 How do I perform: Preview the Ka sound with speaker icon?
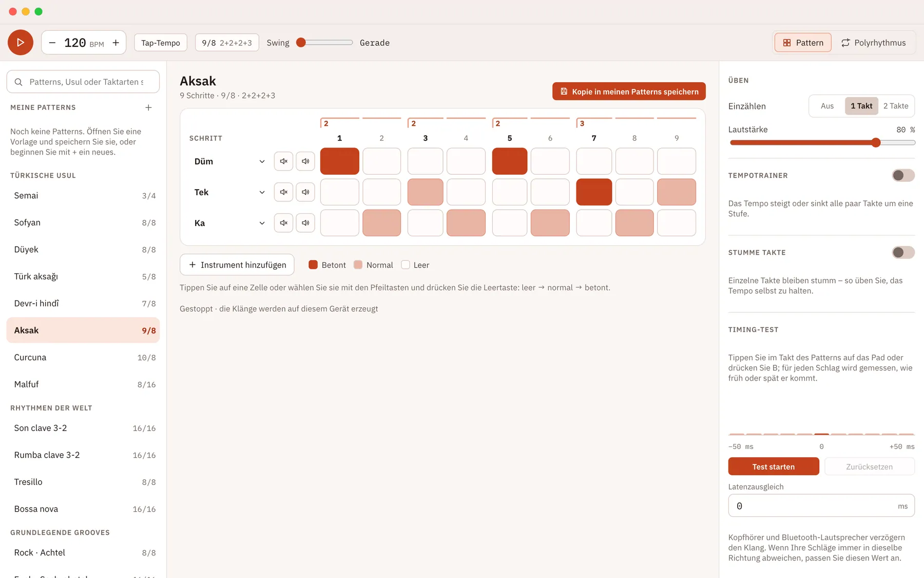point(305,223)
